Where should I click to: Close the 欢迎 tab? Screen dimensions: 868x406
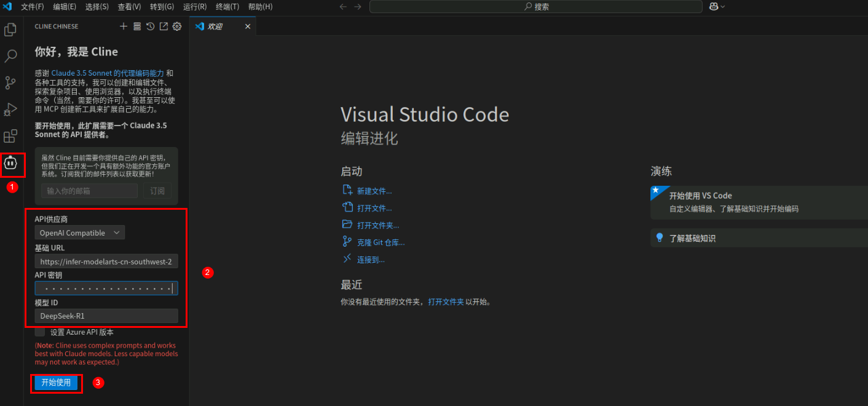[x=248, y=26]
